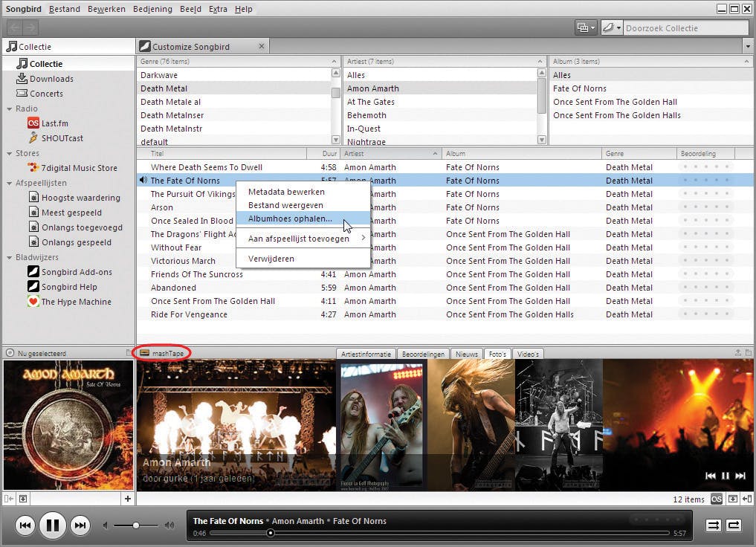Go to previous photo in mashTape slideshow
The height and width of the screenshot is (547, 756).
tap(710, 476)
